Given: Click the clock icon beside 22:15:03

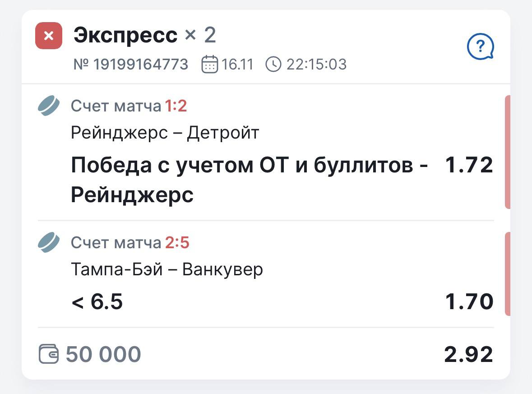Looking at the screenshot, I should click(x=273, y=65).
